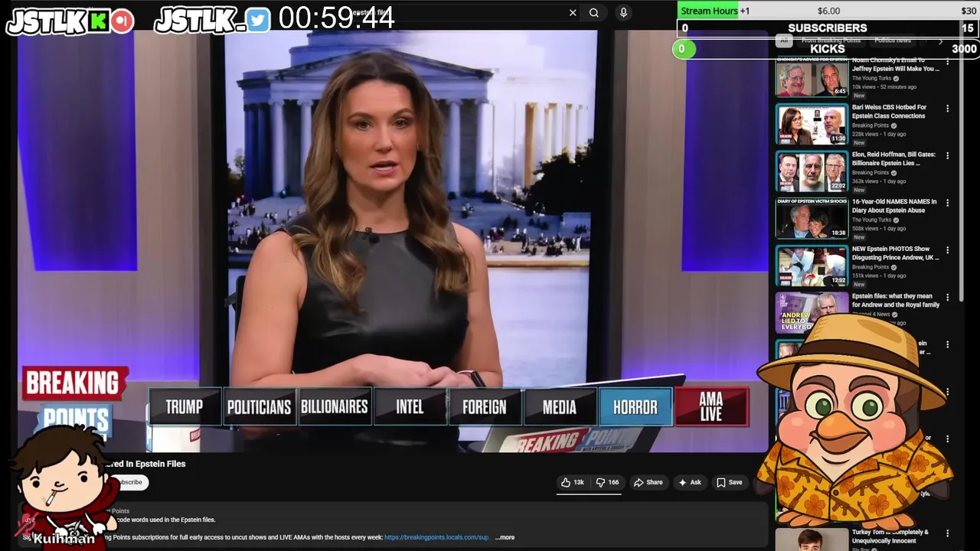This screenshot has width=980, height=551.
Task: Expand description with ...more
Action: tap(505, 537)
